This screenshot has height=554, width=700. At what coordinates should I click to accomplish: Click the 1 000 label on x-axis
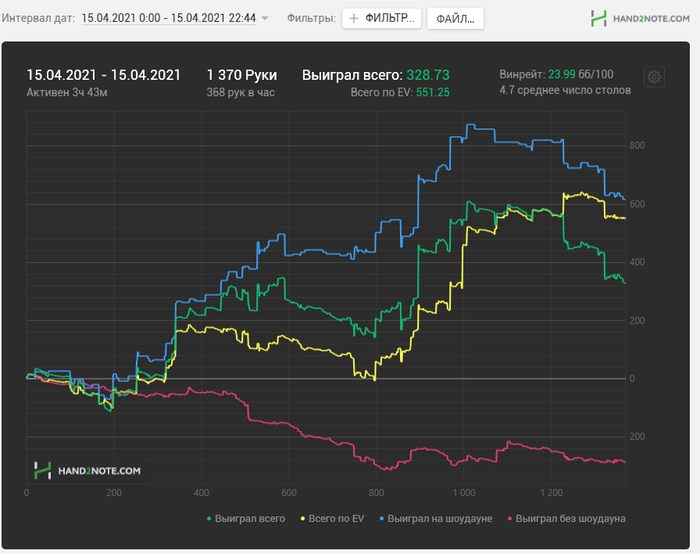(464, 493)
